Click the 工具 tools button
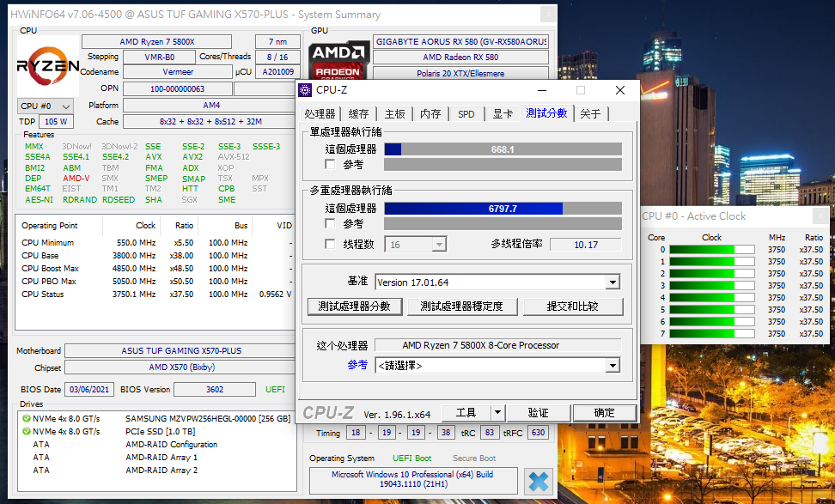This screenshot has width=835, height=504. pos(466,412)
